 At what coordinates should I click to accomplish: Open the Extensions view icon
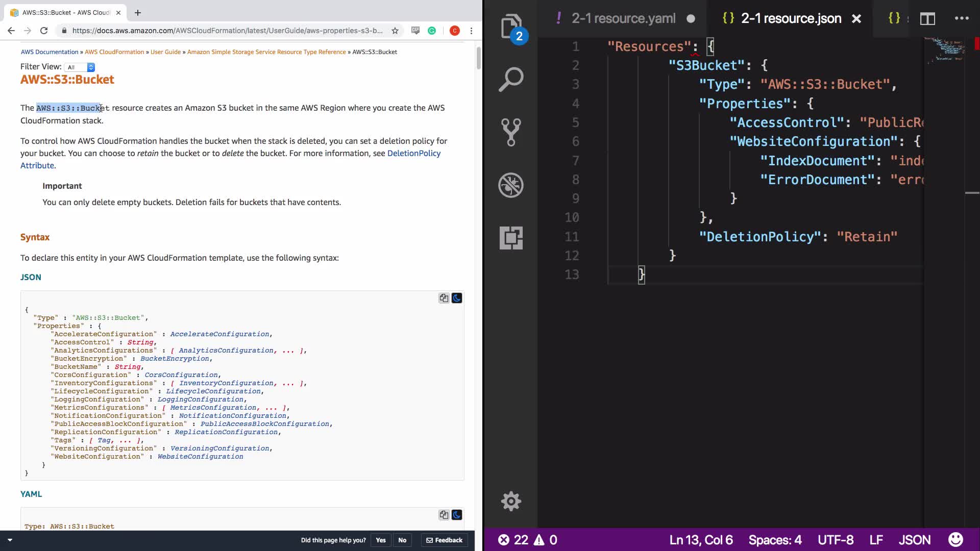tap(511, 238)
